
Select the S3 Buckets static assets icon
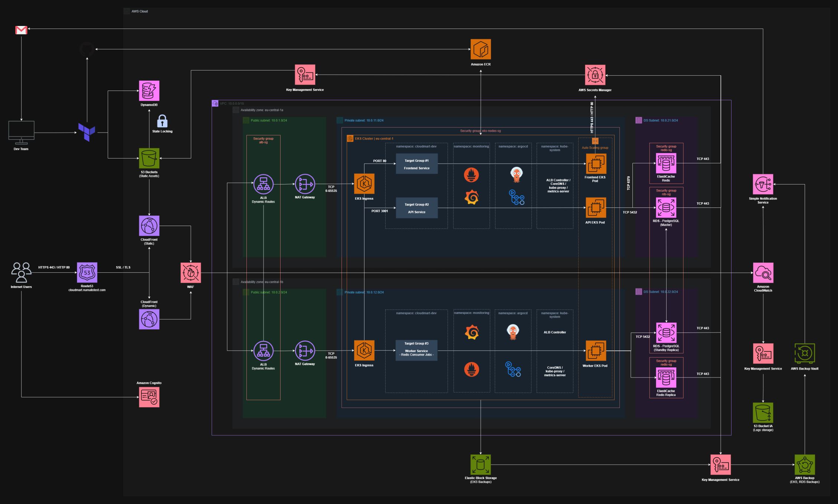pos(149,158)
